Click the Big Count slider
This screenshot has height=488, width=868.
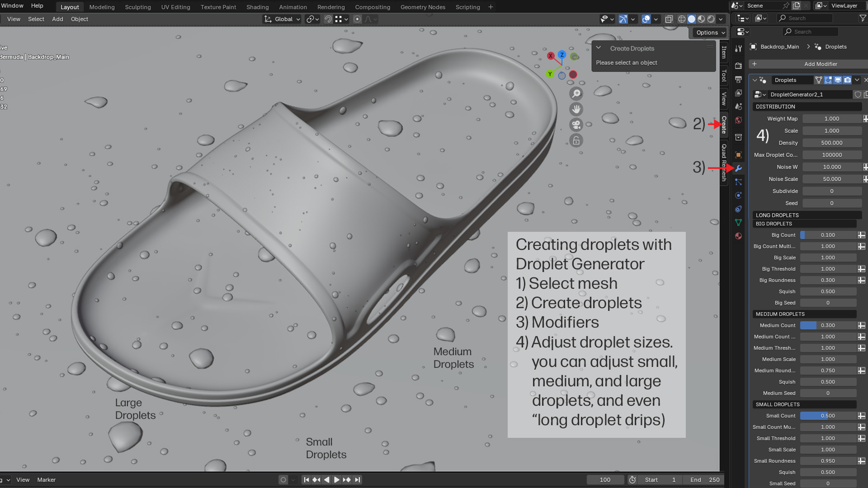point(829,235)
